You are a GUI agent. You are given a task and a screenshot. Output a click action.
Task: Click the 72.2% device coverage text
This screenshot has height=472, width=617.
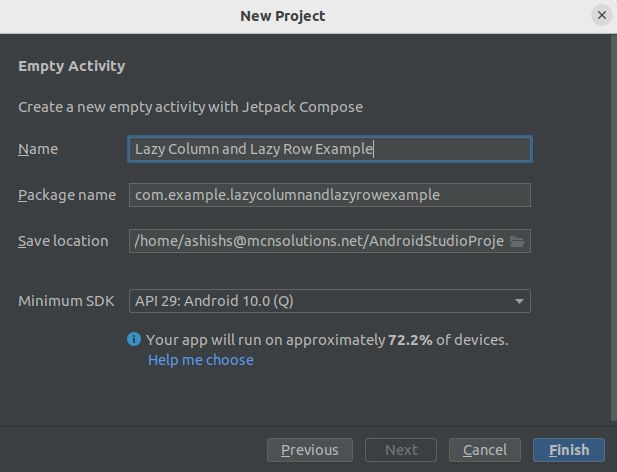(x=410, y=340)
